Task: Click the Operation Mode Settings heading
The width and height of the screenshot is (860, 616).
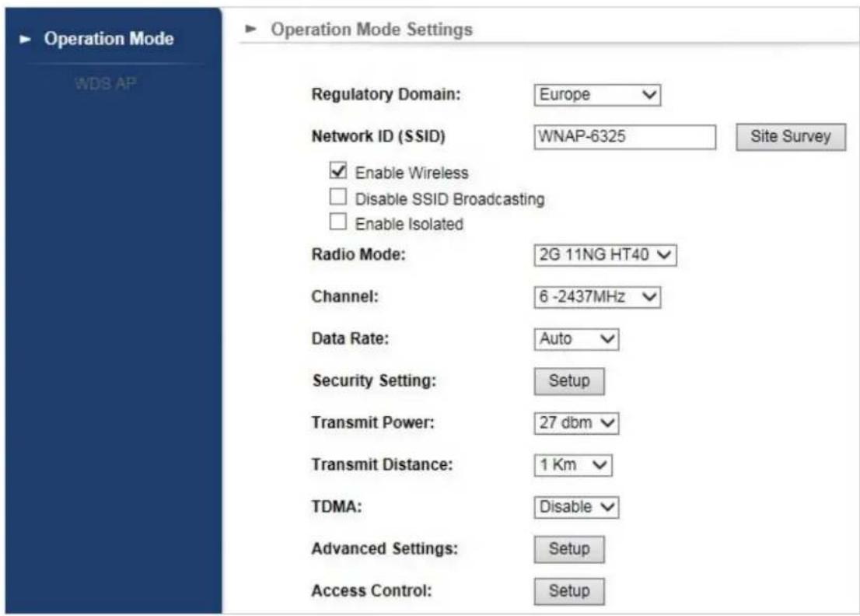Action: 372,29
